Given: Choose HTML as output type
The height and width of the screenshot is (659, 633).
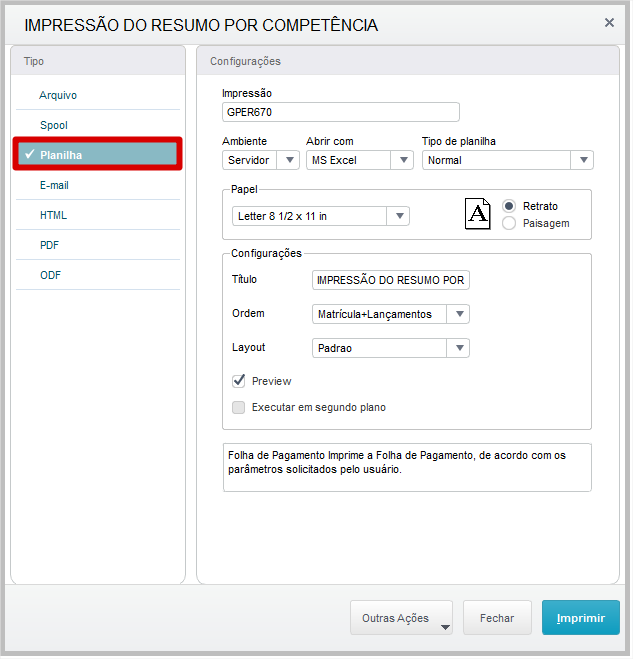Looking at the screenshot, I should click(x=98, y=215).
